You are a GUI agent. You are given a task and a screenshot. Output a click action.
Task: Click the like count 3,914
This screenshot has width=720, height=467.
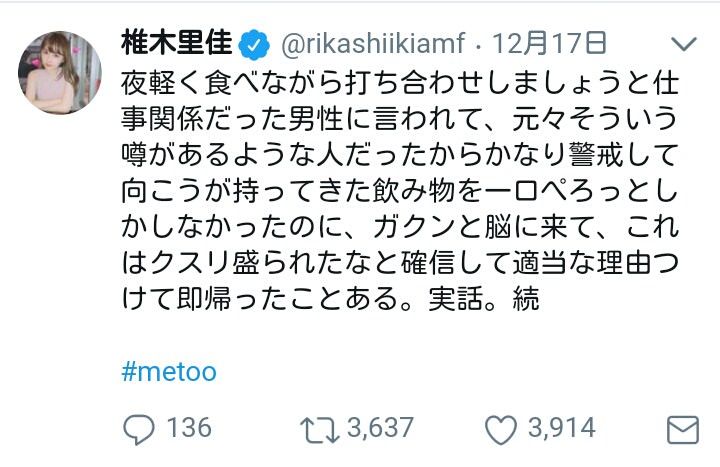point(560,429)
